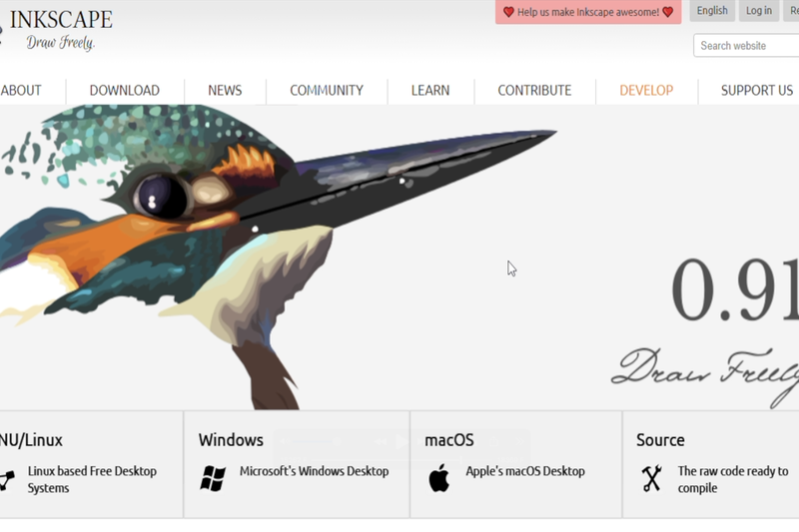Open the English language selector
This screenshot has height=532, width=799.
[x=712, y=11]
